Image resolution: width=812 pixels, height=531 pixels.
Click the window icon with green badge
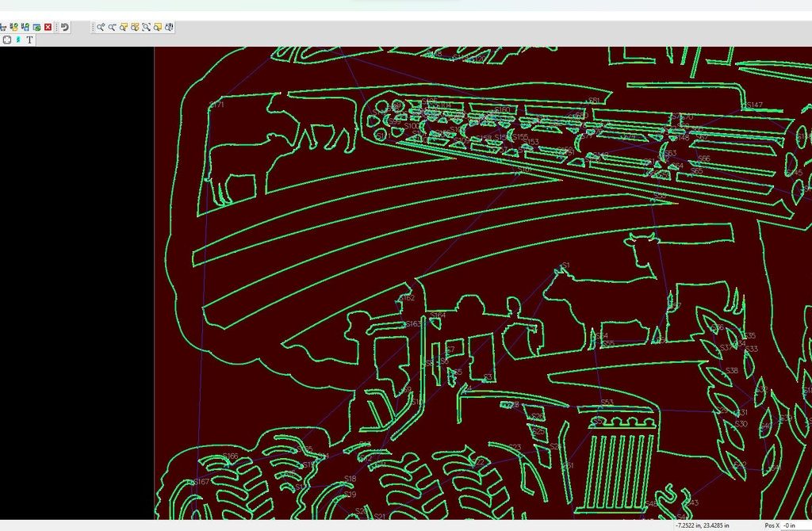click(36, 27)
